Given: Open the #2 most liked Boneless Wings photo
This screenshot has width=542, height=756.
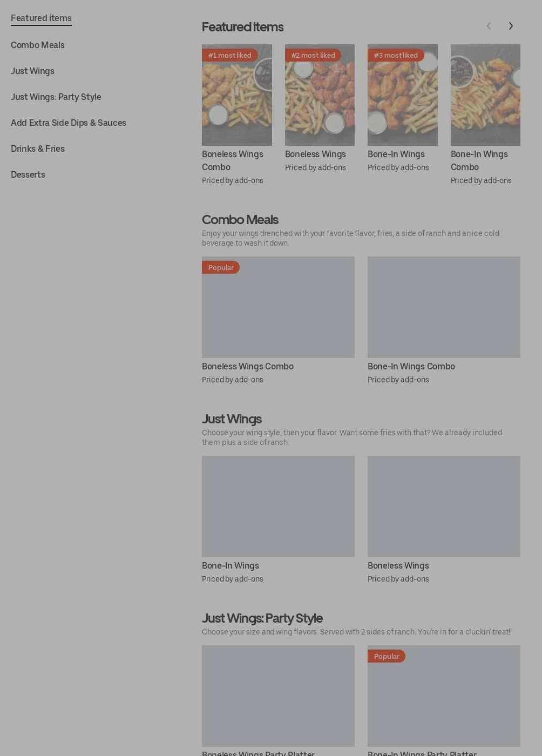Looking at the screenshot, I should pyautogui.click(x=320, y=95).
